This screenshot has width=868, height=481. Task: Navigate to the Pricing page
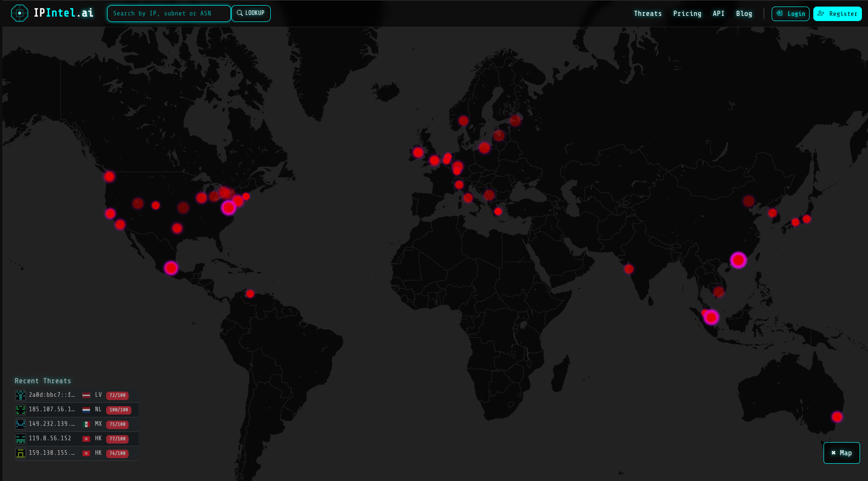pyautogui.click(x=687, y=14)
